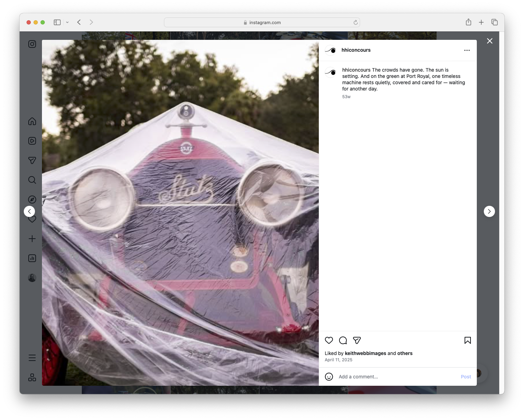Reload the page in Safari
524x420 pixels.
pos(356,22)
